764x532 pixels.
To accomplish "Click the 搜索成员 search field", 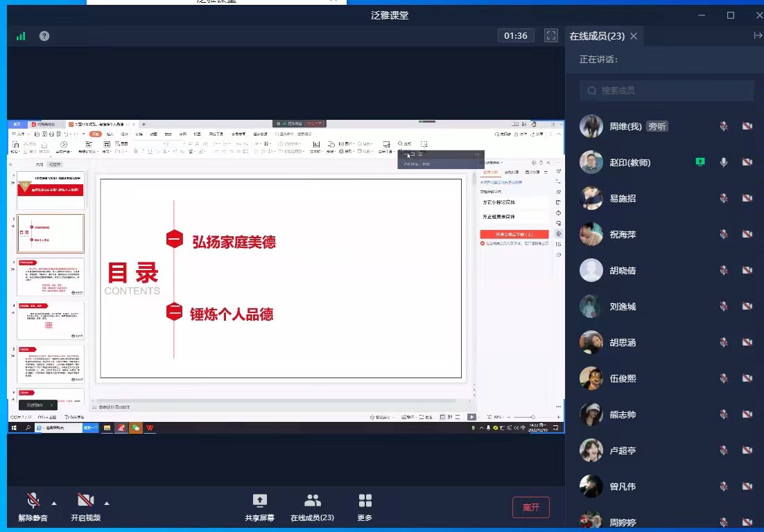I will (667, 91).
